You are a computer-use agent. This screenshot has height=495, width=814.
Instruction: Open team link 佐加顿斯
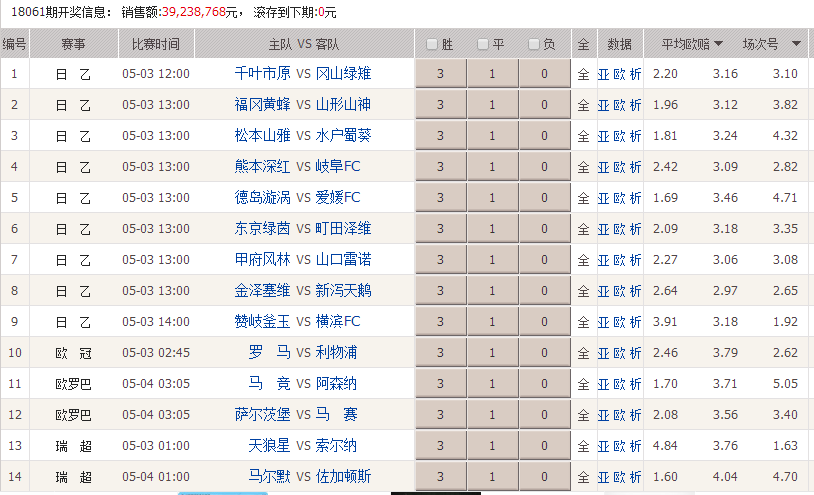pos(343,476)
